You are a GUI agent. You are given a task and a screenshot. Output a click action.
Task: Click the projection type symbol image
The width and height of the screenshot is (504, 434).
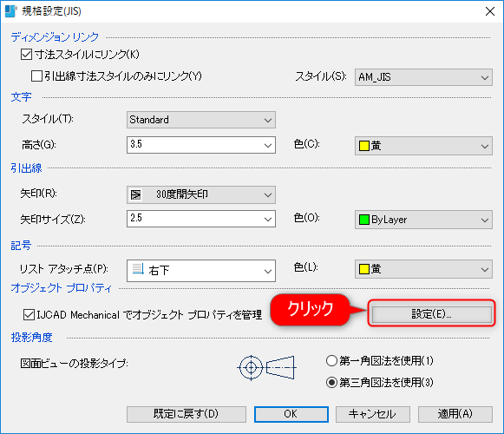pos(267,367)
